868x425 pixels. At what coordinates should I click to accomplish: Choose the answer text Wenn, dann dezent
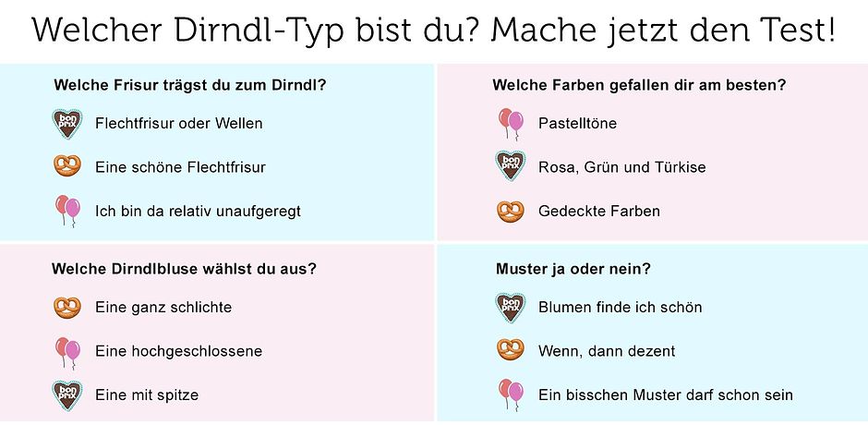click(607, 351)
